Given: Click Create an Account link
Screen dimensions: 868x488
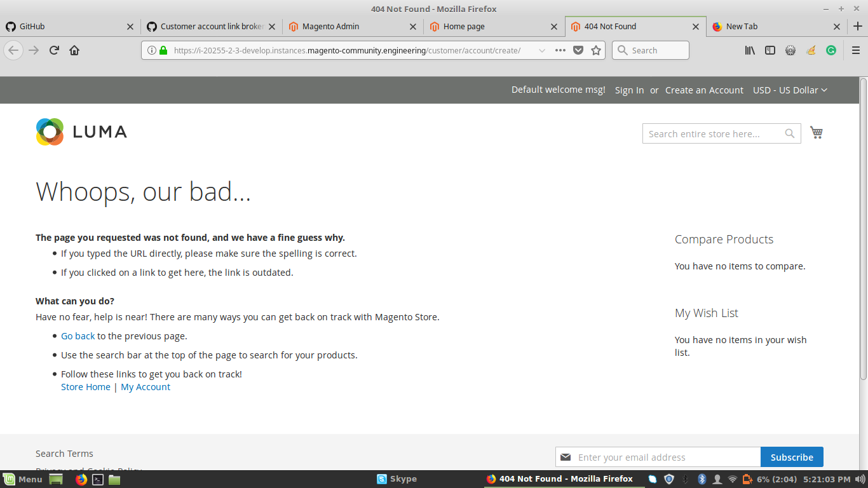Looking at the screenshot, I should 704,90.
